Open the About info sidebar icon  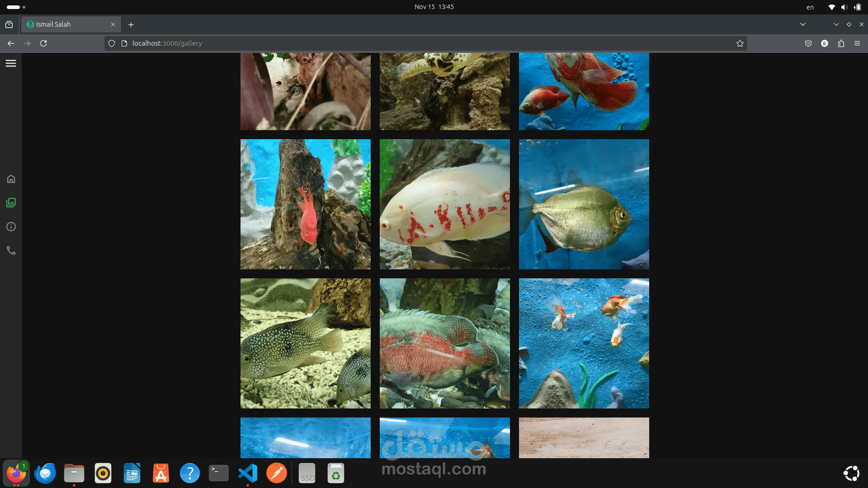(x=11, y=227)
